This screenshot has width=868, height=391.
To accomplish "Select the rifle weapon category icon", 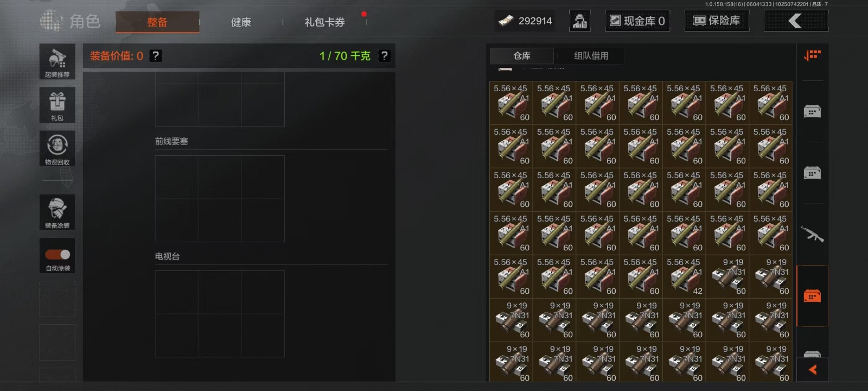I will (x=812, y=234).
